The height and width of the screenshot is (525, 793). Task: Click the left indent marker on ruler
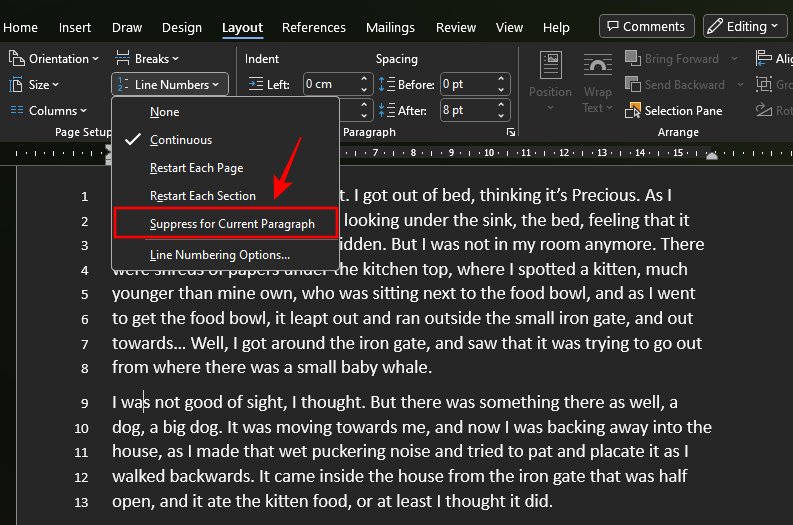tap(108, 154)
